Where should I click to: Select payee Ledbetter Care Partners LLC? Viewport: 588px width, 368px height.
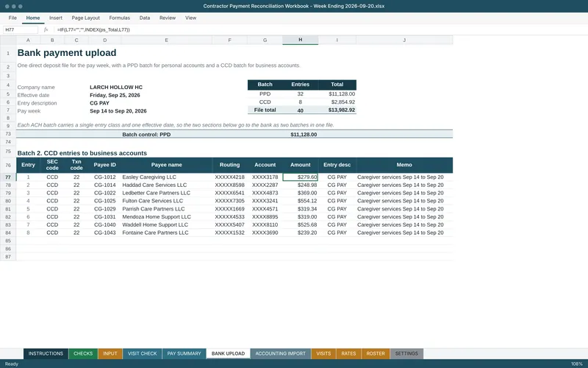pos(167,193)
